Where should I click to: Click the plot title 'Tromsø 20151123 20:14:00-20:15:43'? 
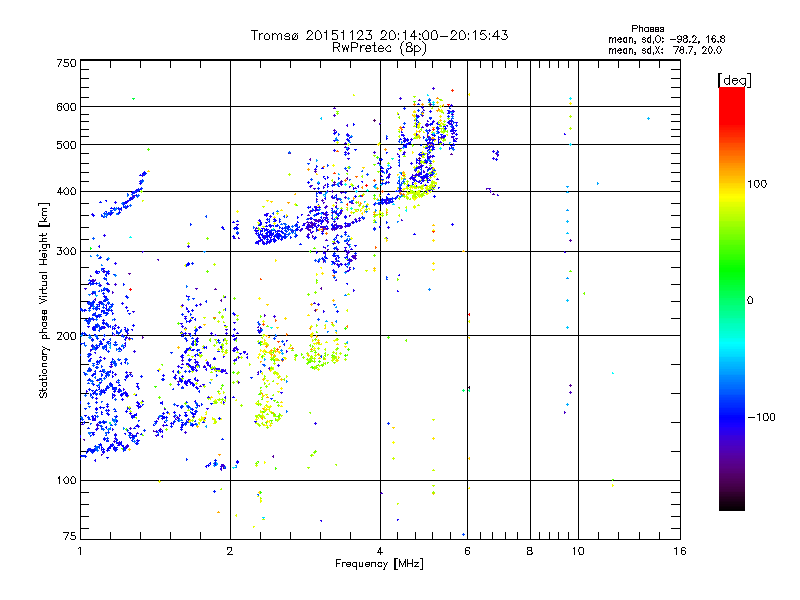point(379,35)
